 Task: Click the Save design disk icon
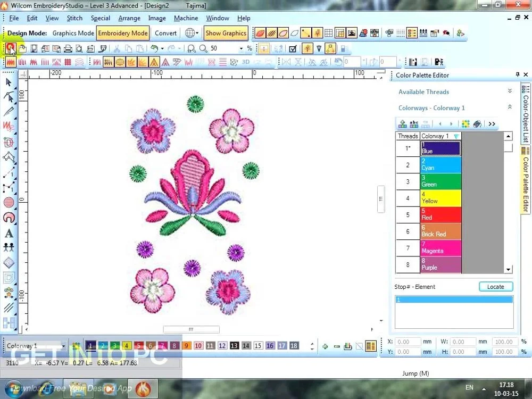[x=34, y=48]
